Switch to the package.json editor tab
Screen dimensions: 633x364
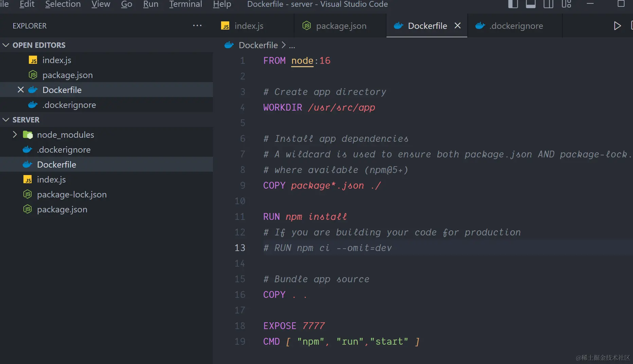[x=340, y=26]
